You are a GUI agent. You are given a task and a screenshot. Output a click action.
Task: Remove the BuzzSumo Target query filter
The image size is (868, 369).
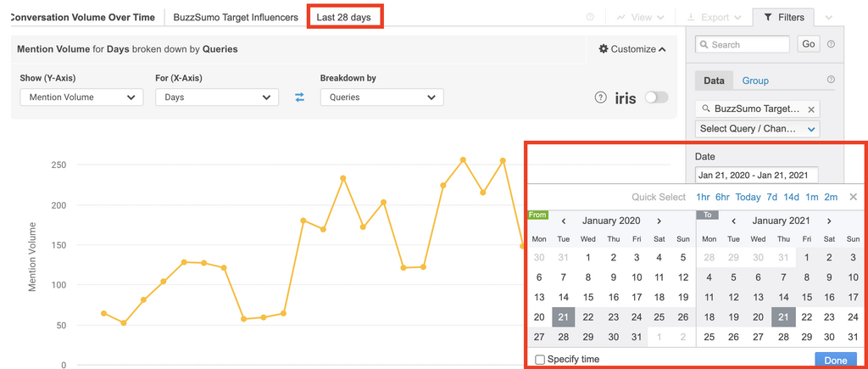click(811, 109)
